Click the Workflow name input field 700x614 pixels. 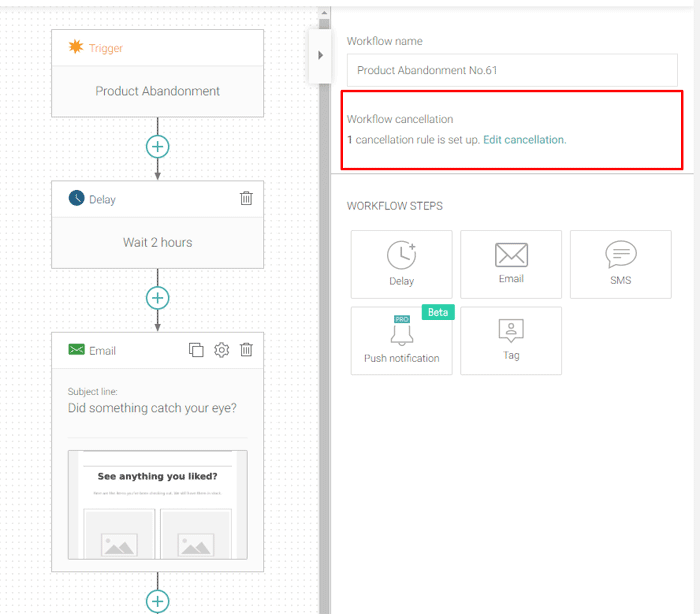512,71
